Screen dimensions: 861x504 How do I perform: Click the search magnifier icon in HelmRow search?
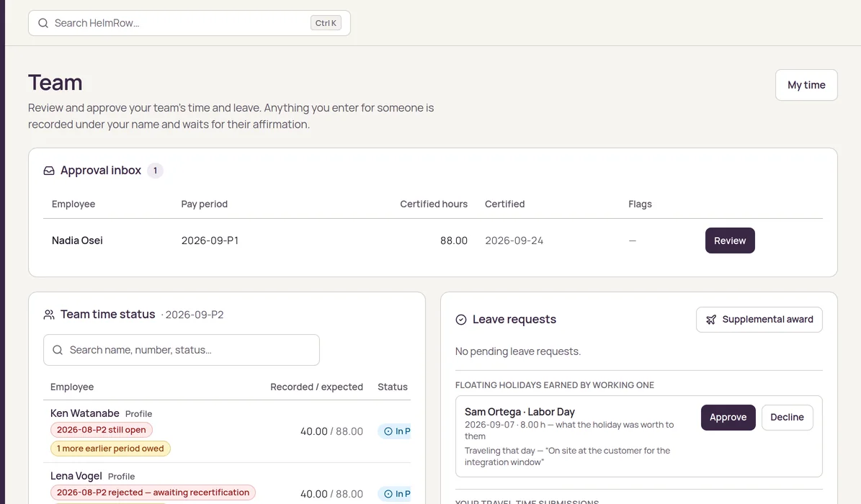tap(43, 23)
